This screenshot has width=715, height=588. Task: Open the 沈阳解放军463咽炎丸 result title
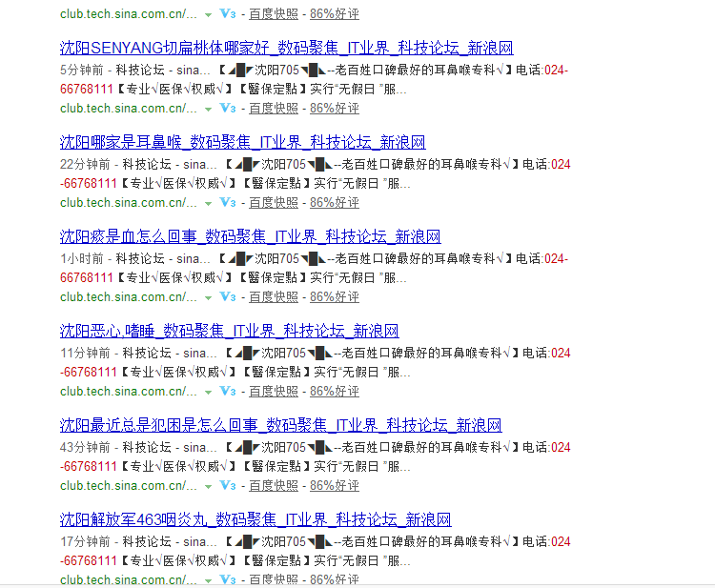[x=255, y=519]
